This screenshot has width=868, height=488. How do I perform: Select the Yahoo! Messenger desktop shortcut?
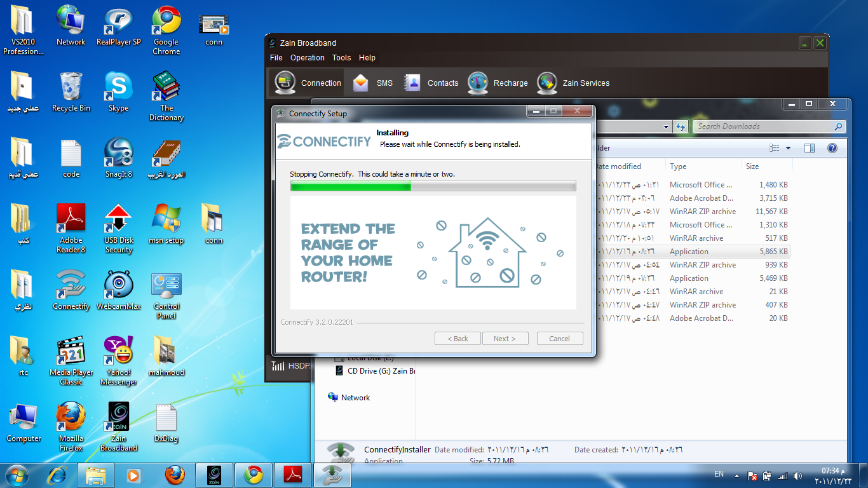118,361
